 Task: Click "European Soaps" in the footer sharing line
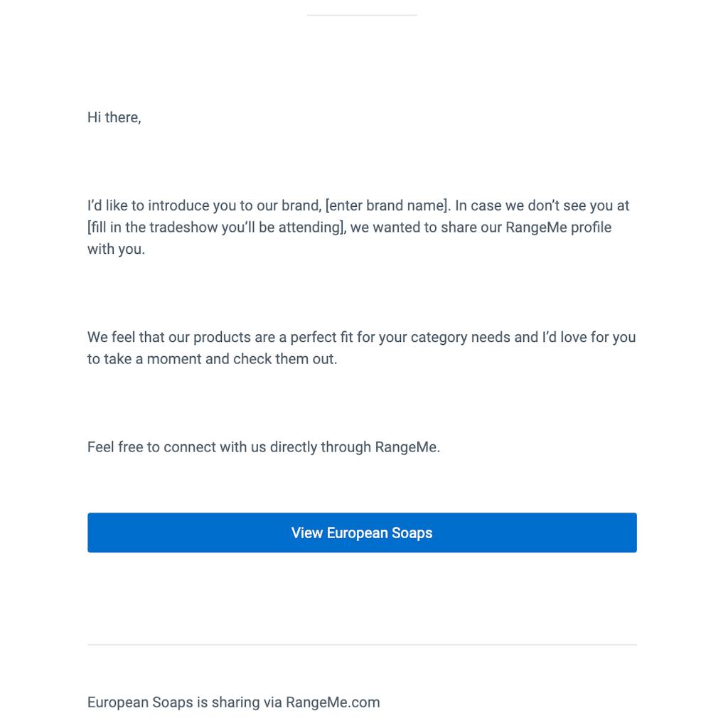click(140, 702)
